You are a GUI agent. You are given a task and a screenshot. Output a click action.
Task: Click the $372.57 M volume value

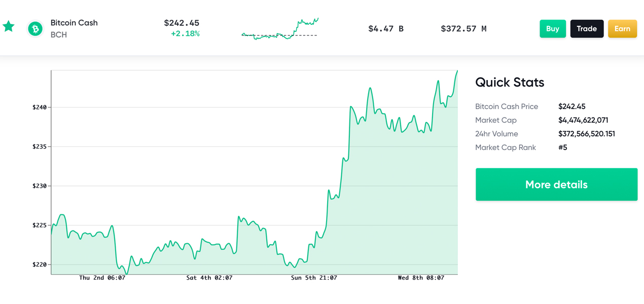[x=463, y=29]
